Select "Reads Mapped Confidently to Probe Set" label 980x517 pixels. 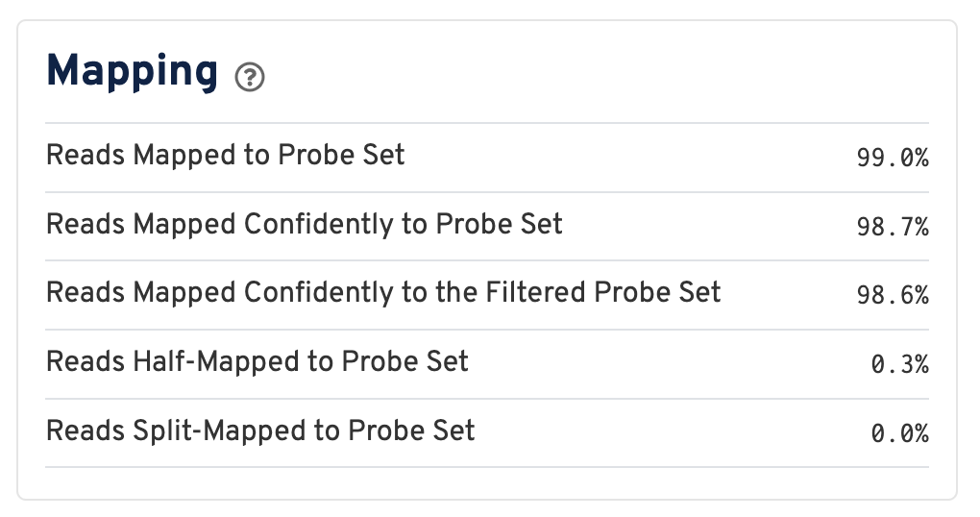point(305,224)
